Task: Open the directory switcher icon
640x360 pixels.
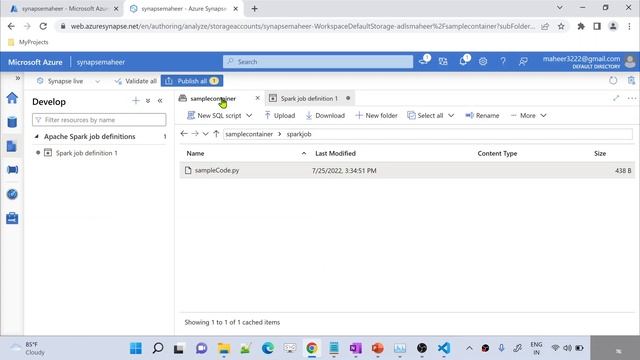Action: point(443,62)
